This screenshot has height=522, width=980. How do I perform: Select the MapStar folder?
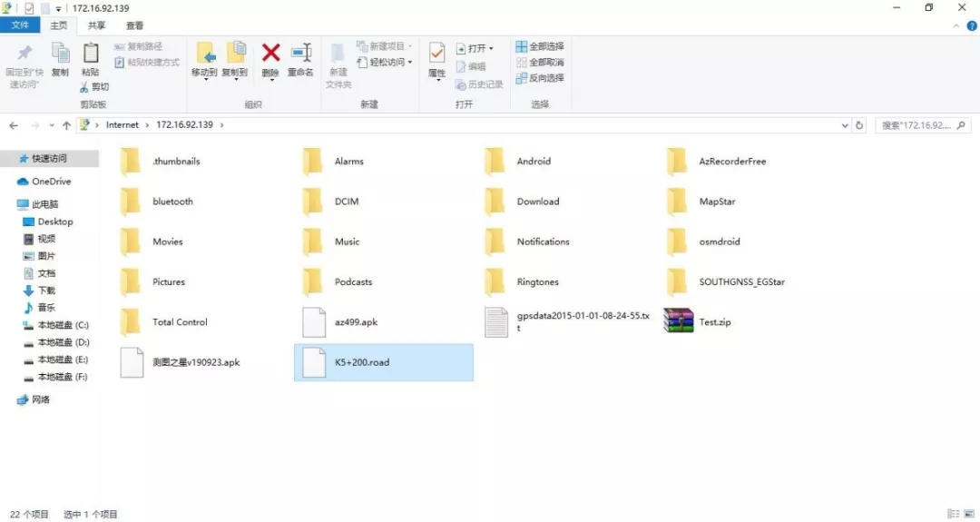[748, 202]
